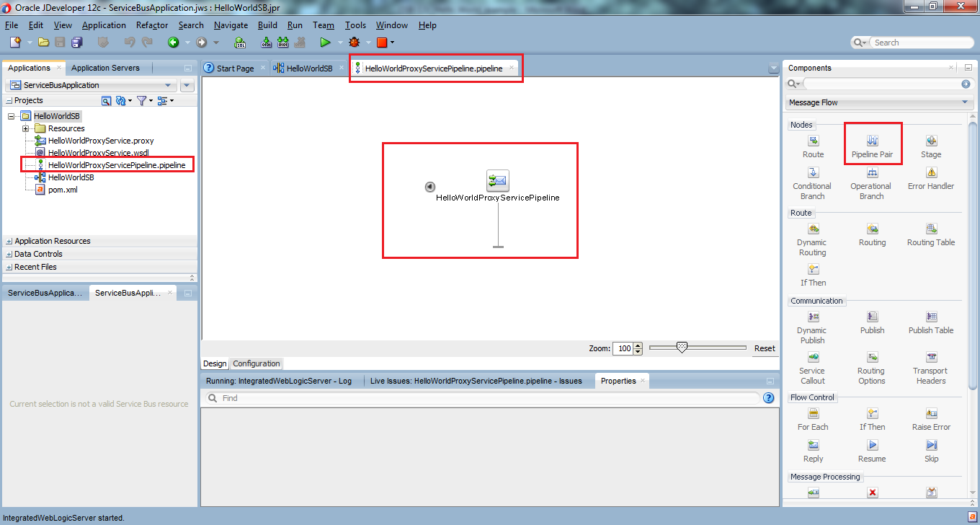
Task: Open the Application menu
Action: pos(104,25)
